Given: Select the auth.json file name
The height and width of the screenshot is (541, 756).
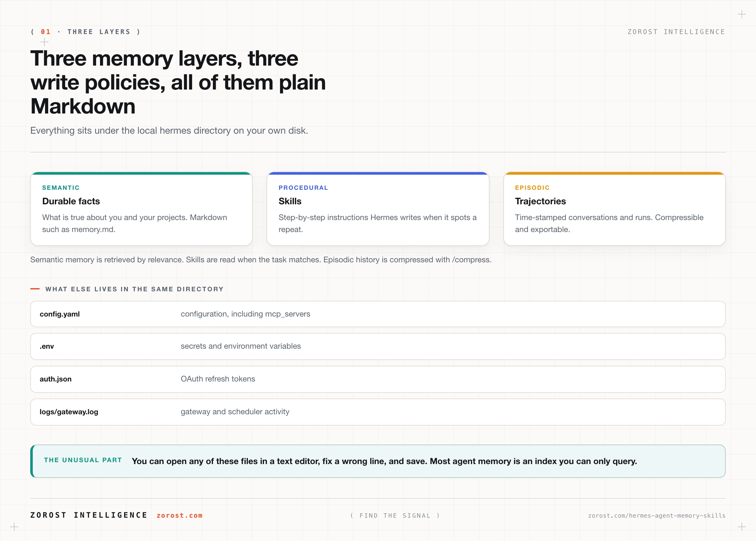Looking at the screenshot, I should click(x=55, y=379).
